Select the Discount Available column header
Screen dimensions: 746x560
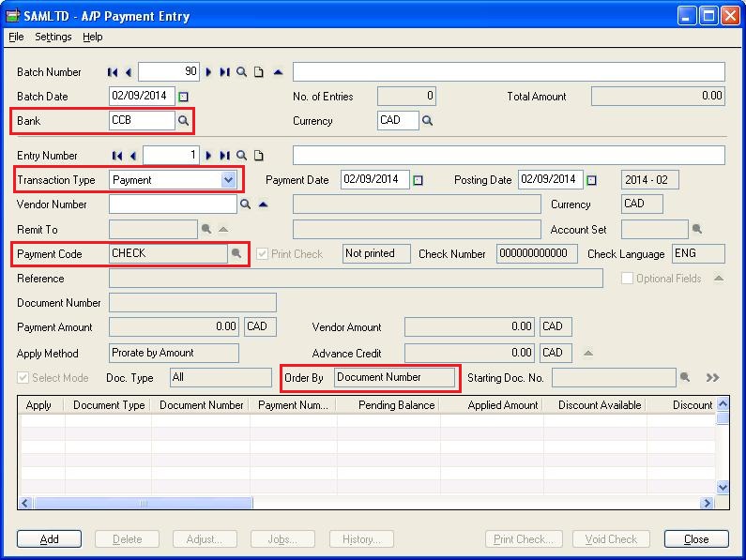tap(595, 405)
